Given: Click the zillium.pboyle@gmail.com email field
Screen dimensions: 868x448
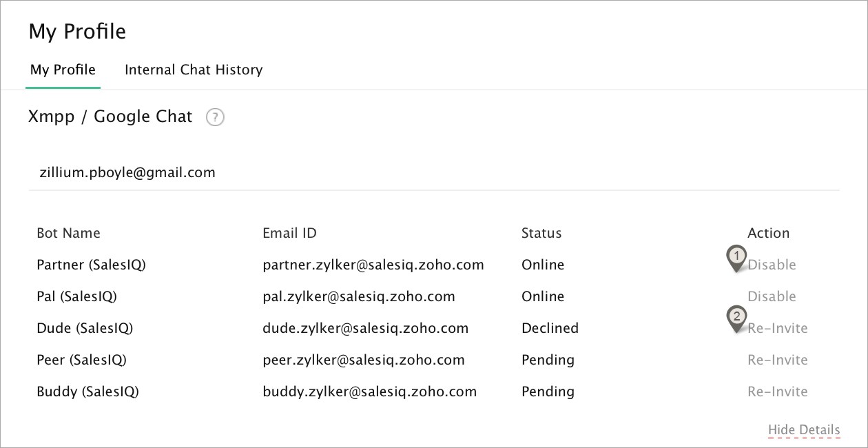Looking at the screenshot, I should click(x=434, y=172).
